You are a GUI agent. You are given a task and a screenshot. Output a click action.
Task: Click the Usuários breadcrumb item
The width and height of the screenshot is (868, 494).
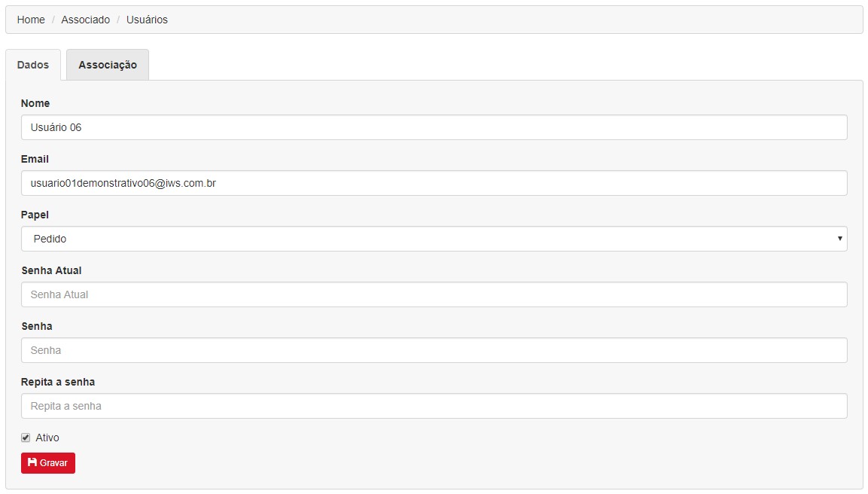147,20
